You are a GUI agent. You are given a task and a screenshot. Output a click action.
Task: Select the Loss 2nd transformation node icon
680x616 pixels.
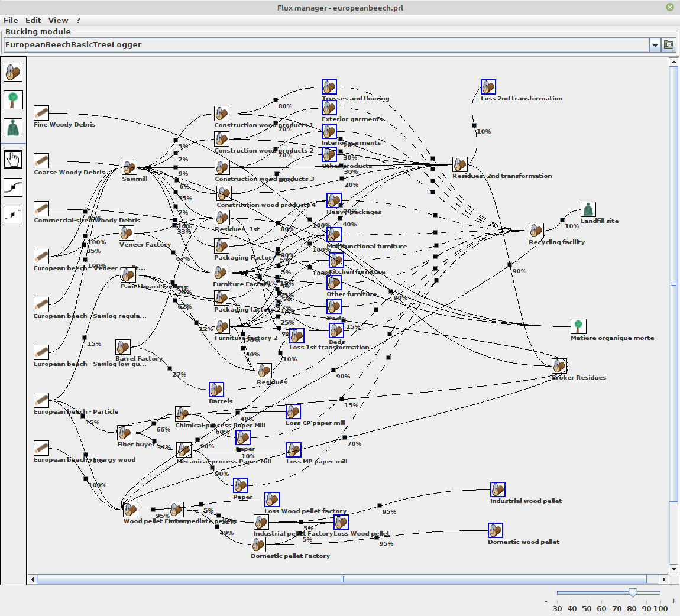[x=488, y=87]
